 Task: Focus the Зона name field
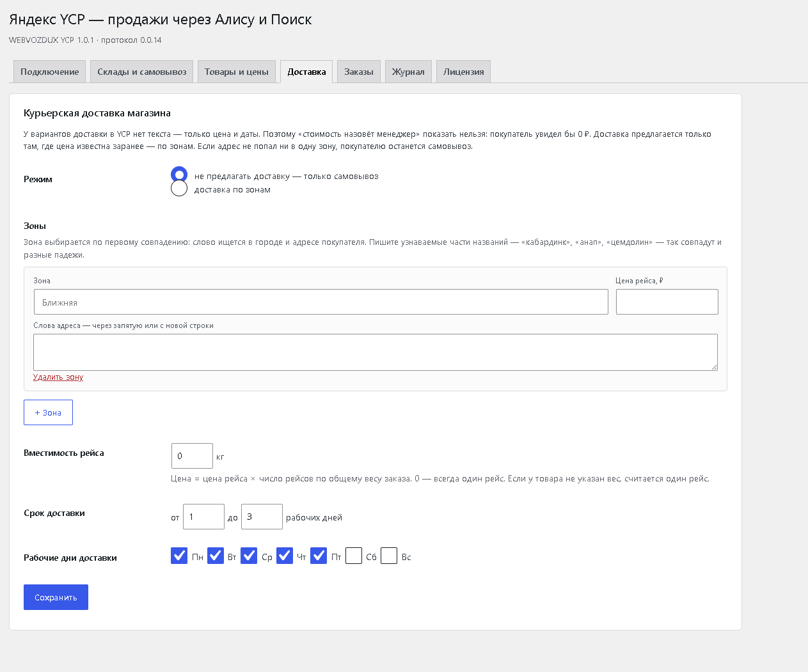[x=321, y=302]
